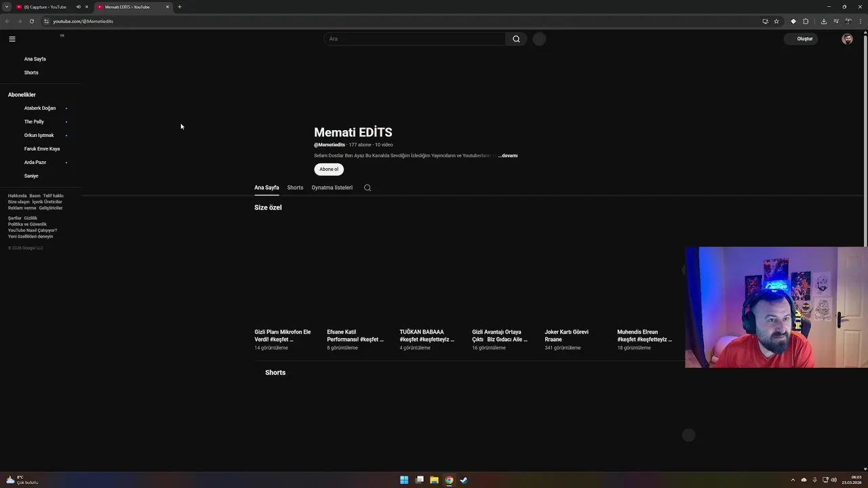View site information icon beside URL
Image resolution: width=868 pixels, height=488 pixels.
tap(46, 21)
